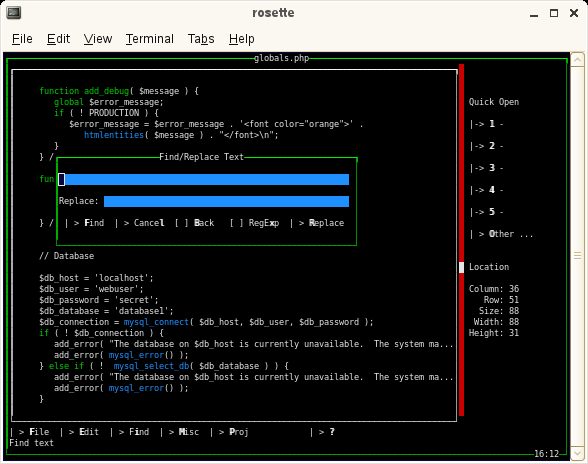This screenshot has width=588, height=464.
Task: Expand the bottom Misc menu item
Action: coord(180,432)
